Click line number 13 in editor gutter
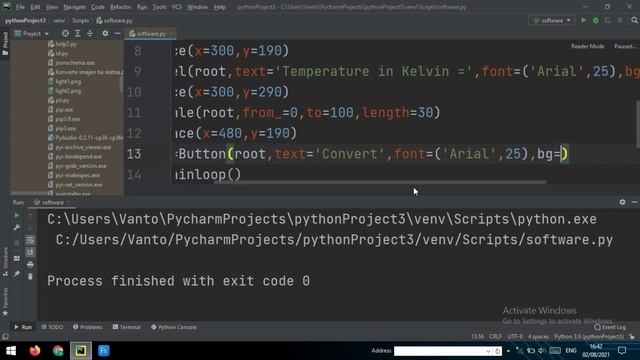The width and height of the screenshot is (640, 360). [x=134, y=154]
